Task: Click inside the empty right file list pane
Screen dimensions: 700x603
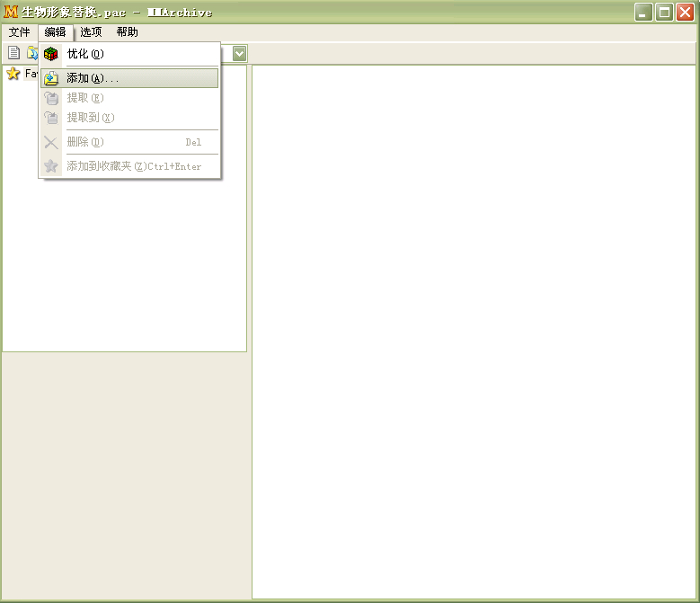Action: coord(474,333)
